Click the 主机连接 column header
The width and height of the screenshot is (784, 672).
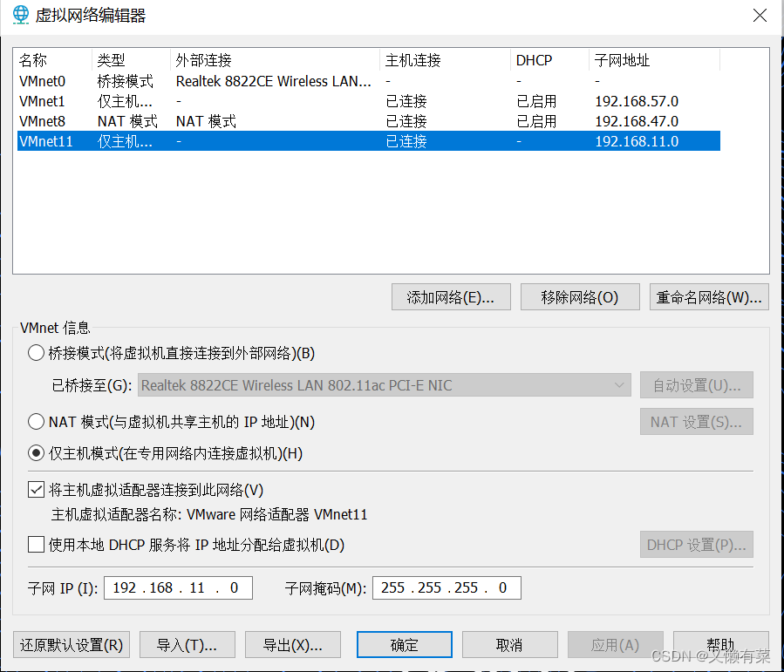click(x=446, y=60)
